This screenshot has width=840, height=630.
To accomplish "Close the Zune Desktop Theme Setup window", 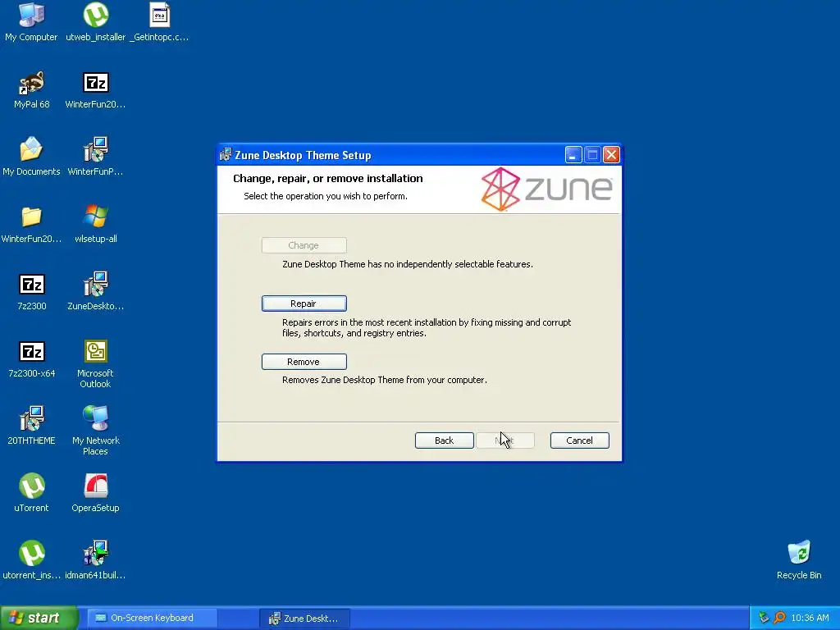I will click(x=611, y=155).
